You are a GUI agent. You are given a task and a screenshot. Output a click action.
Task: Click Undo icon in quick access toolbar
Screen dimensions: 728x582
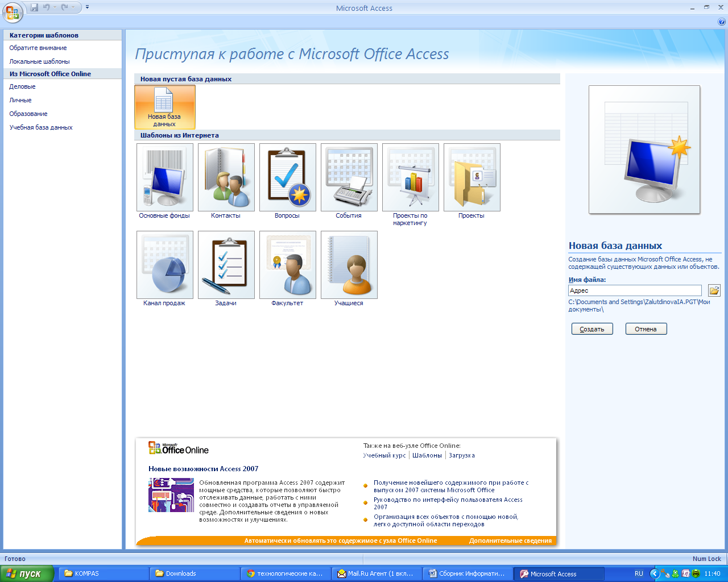click(x=47, y=7)
